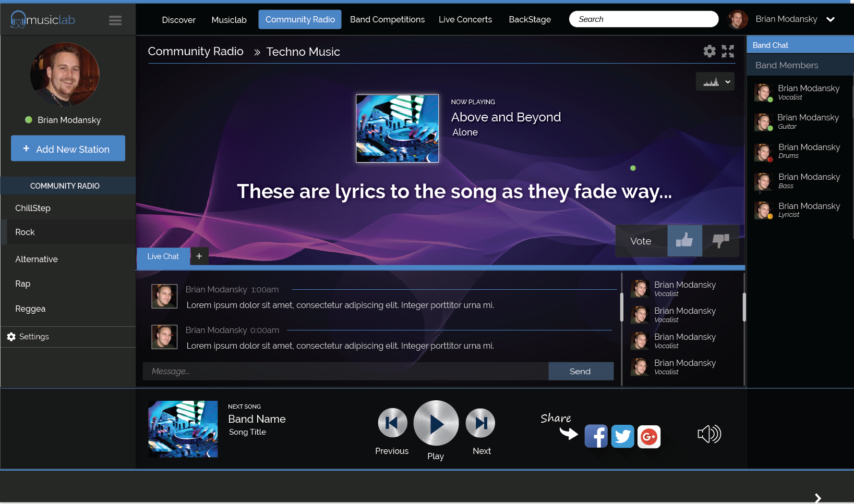This screenshot has width=854, height=504.
Task: Click the Message input field
Action: 345,371
